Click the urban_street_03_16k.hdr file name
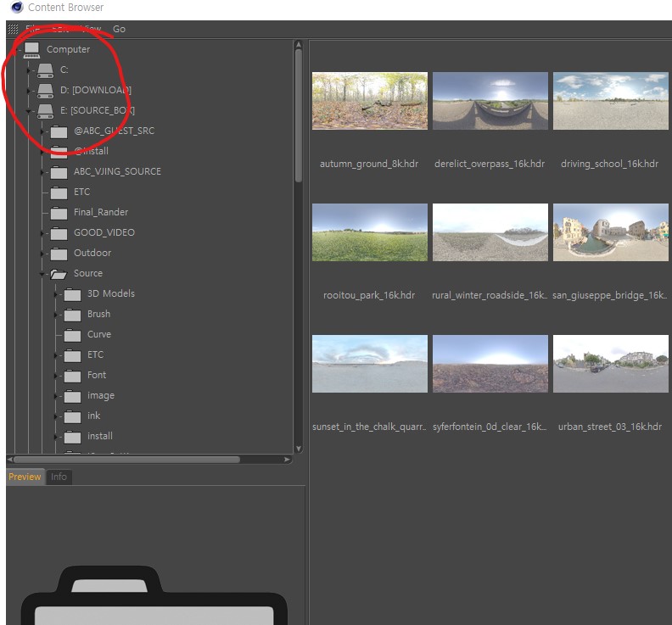This screenshot has width=672, height=625. 610,427
